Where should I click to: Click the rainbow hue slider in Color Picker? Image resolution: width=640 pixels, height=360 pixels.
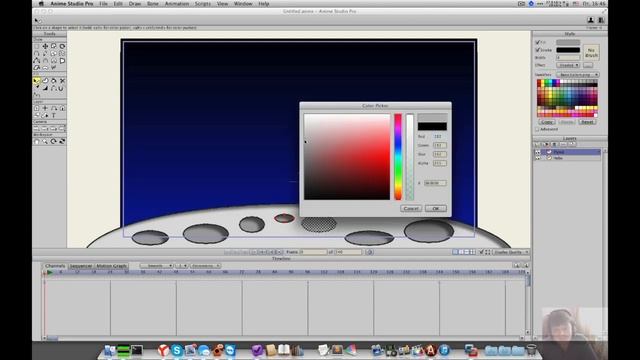398,157
